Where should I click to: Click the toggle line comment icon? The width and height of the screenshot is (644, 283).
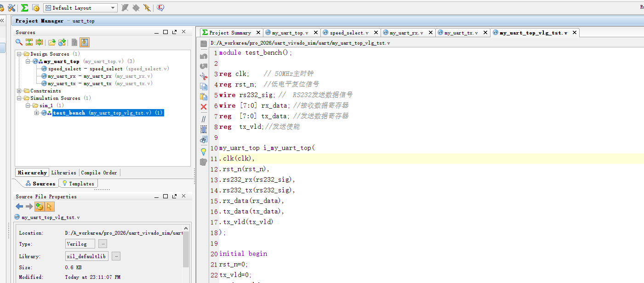(x=204, y=119)
